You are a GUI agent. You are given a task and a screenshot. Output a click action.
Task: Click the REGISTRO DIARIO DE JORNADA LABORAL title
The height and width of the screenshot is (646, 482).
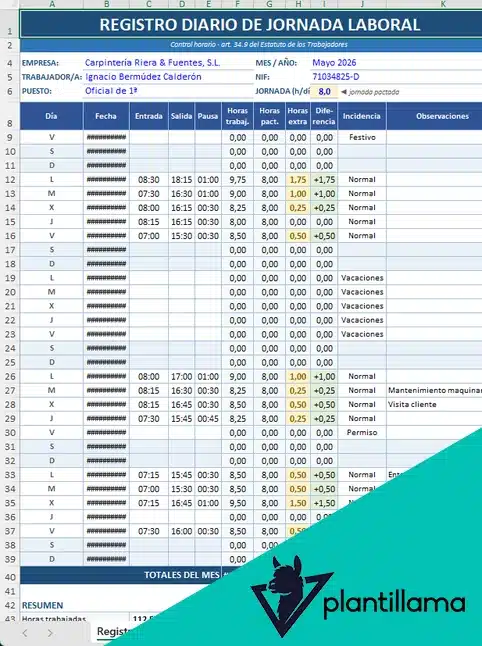(x=260, y=24)
